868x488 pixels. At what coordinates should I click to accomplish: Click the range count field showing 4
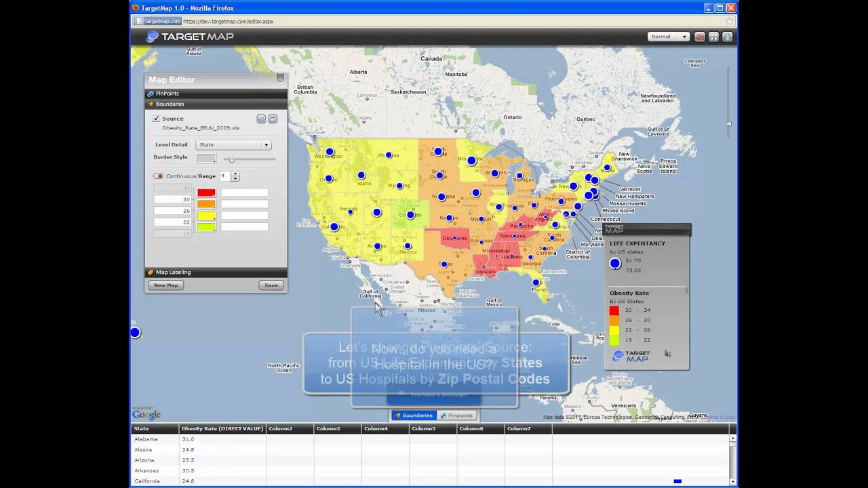pos(225,176)
